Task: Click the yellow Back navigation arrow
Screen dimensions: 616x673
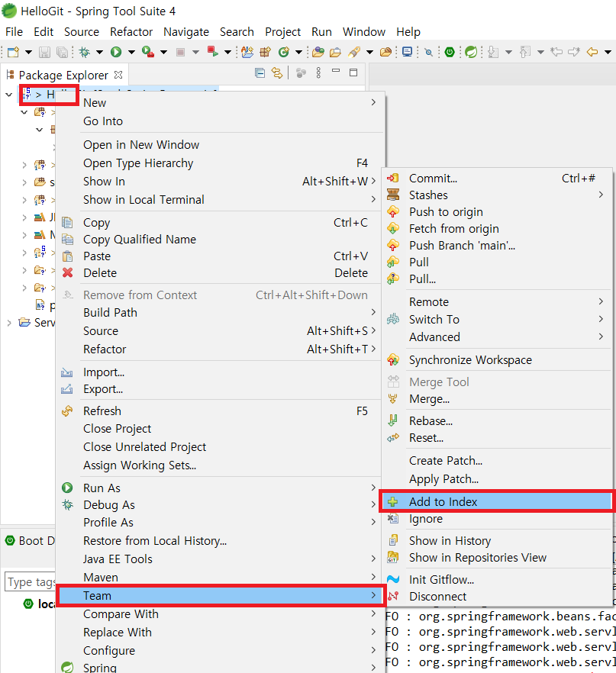Action: (x=592, y=52)
